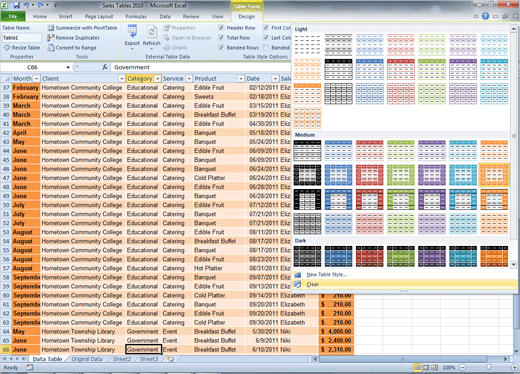
Task: Click the Save icon in quick access toolbar
Action: point(16,5)
